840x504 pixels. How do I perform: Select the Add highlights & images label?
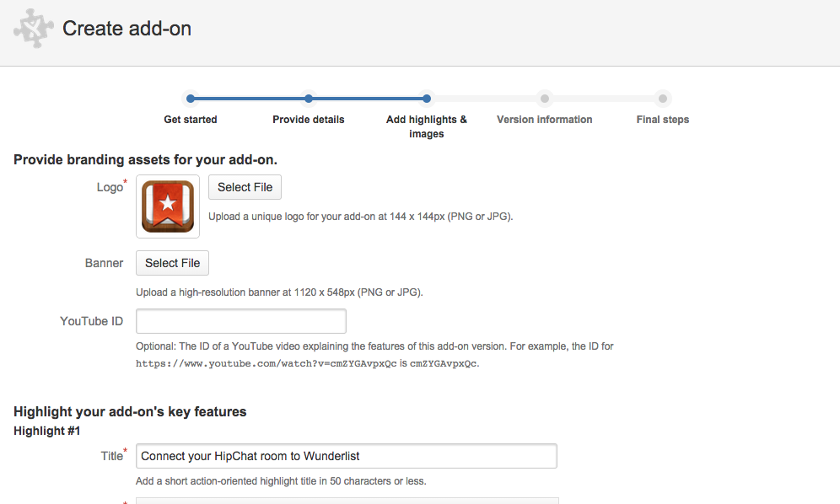(x=427, y=126)
